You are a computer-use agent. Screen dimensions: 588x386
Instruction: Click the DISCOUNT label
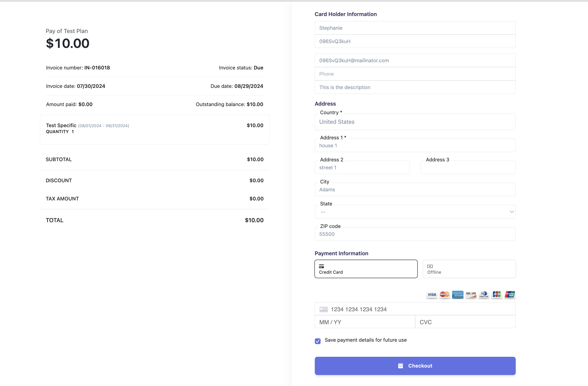pos(59,181)
